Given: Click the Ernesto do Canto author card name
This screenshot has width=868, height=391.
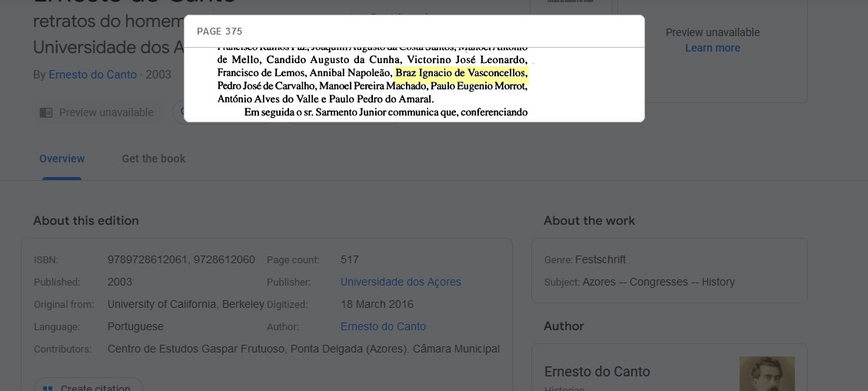Looking at the screenshot, I should click(x=597, y=372).
